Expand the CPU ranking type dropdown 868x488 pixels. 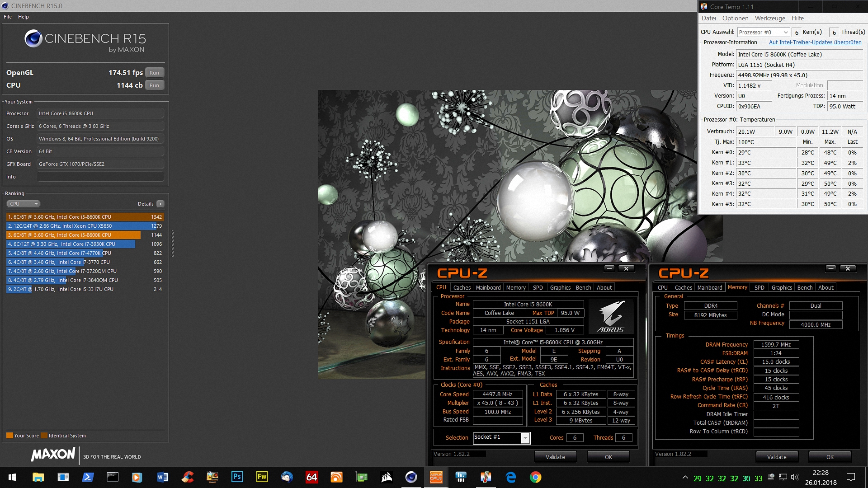24,204
